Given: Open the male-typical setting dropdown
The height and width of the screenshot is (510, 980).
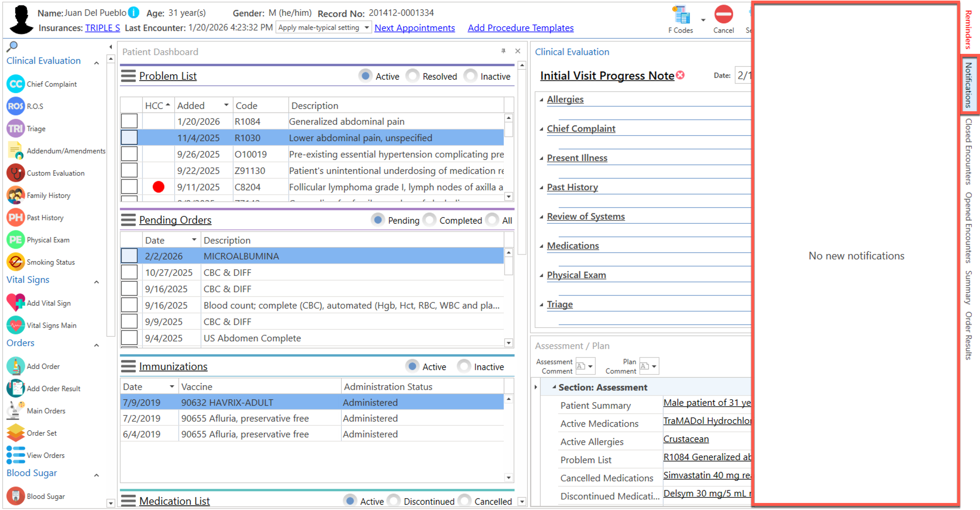Looking at the screenshot, I should (366, 28).
